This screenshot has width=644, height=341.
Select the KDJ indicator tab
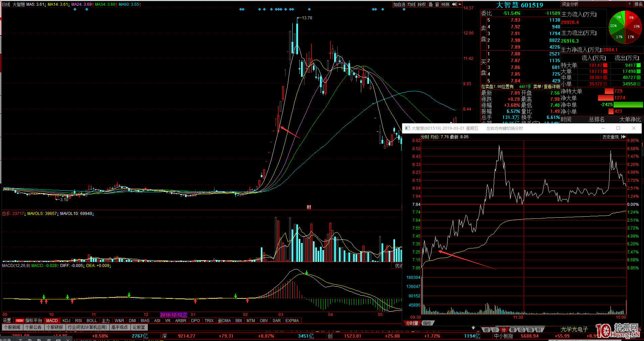coord(66,320)
